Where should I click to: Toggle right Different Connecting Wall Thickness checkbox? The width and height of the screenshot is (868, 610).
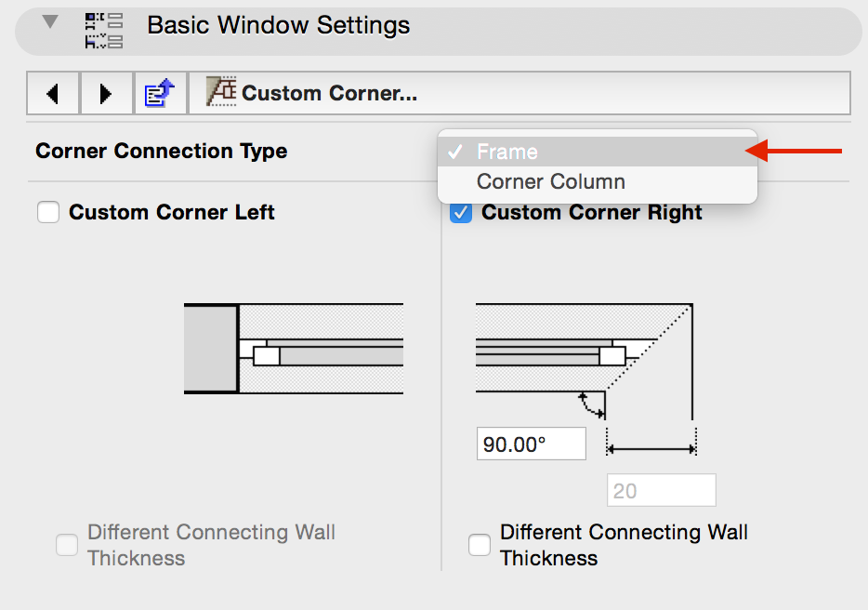coord(480,545)
